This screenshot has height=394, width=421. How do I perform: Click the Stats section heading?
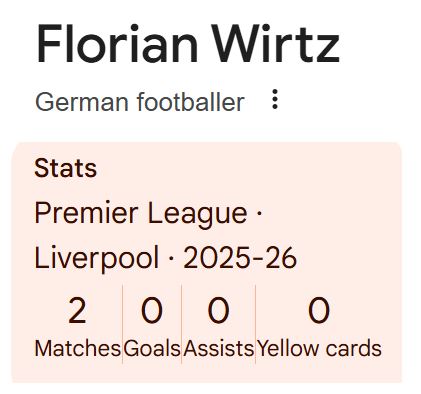pyautogui.click(x=66, y=168)
